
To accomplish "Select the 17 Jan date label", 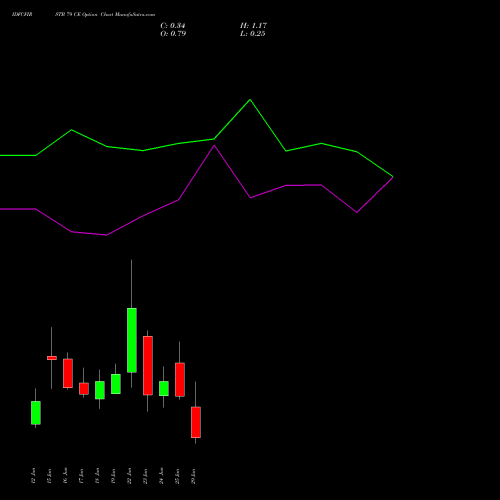I will [x=81, y=476].
